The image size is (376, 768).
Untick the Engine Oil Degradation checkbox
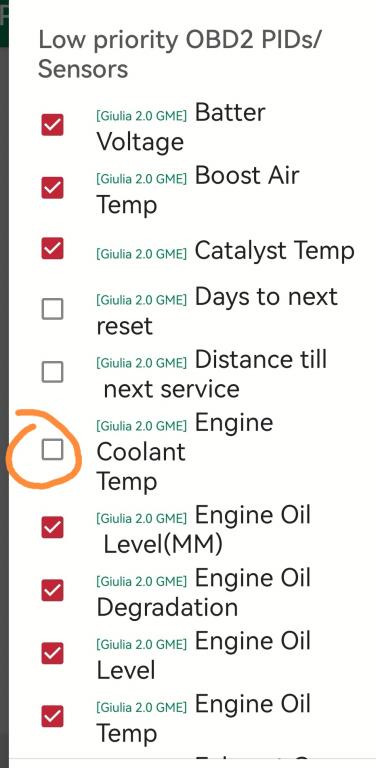click(52, 590)
